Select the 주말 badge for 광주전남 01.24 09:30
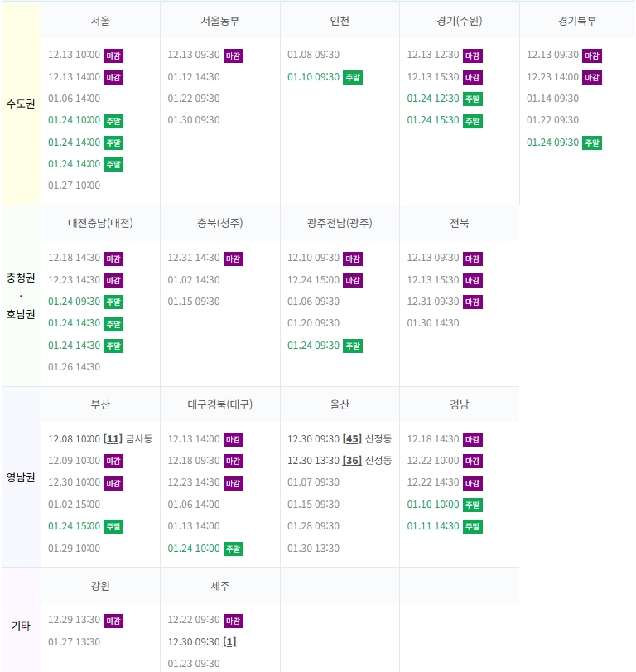This screenshot has height=672, width=636. 353,346
